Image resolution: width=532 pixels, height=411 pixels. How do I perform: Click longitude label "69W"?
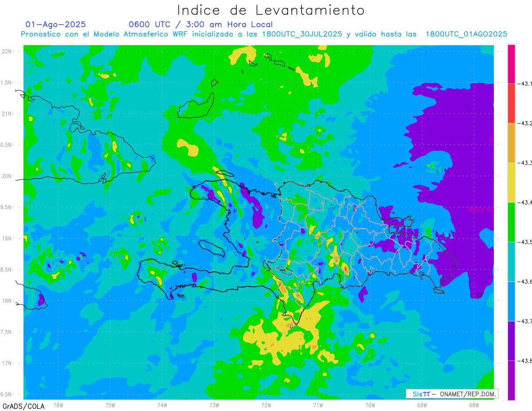[422, 404]
